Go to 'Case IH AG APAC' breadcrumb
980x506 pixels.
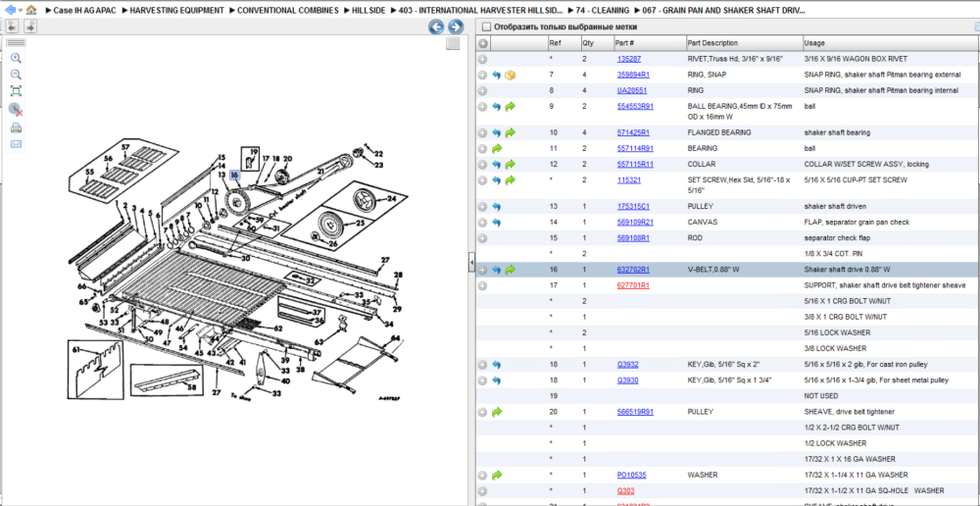pyautogui.click(x=83, y=11)
